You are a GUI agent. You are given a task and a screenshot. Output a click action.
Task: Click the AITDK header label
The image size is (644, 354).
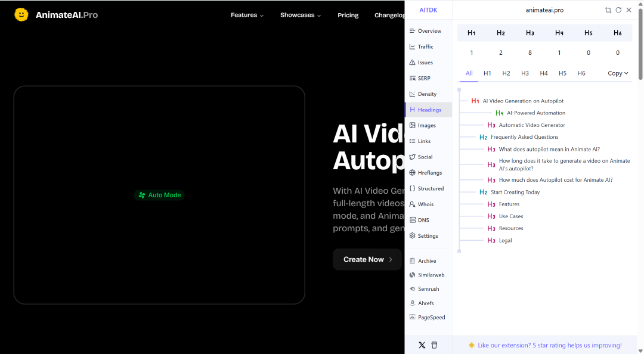point(428,10)
